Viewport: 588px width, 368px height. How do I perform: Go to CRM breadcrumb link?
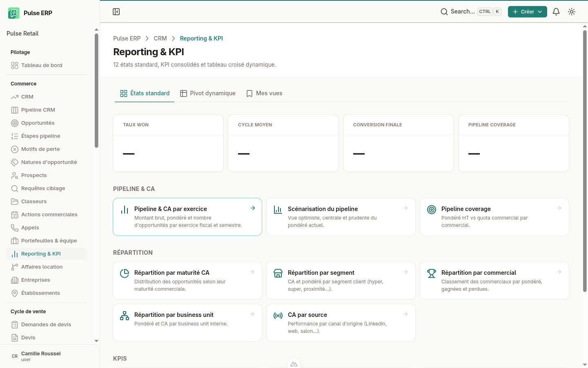(x=160, y=38)
